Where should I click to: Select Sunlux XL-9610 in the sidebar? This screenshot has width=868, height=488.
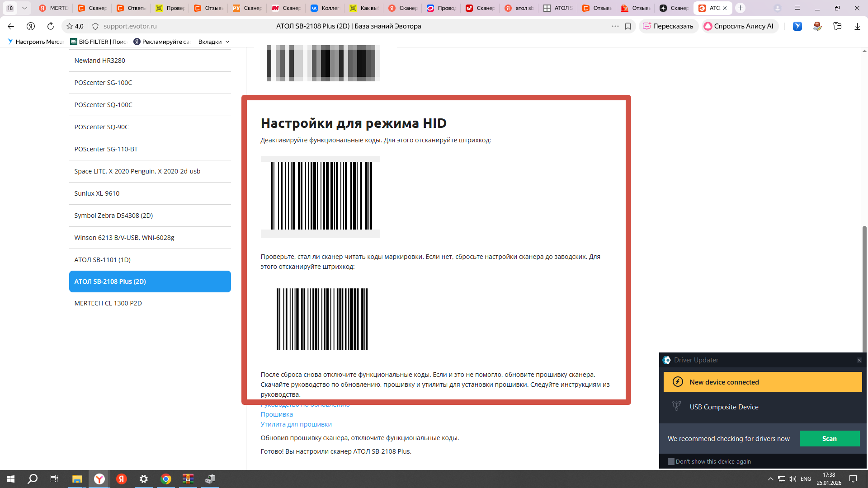[150, 193]
